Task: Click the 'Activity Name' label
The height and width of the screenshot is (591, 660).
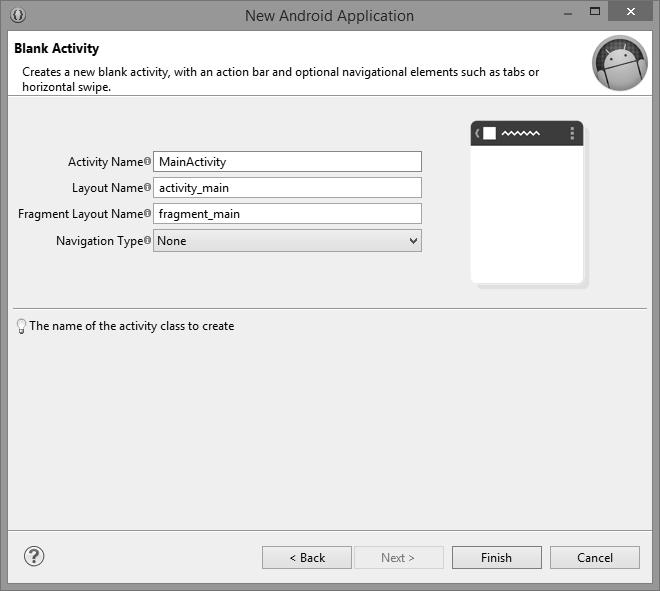Action: (x=106, y=162)
